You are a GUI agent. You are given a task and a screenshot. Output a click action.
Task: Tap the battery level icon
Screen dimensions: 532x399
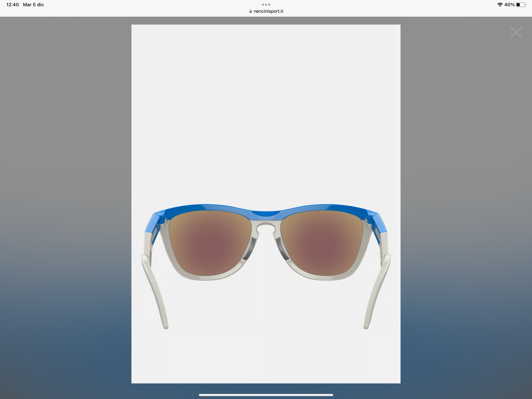521,4
